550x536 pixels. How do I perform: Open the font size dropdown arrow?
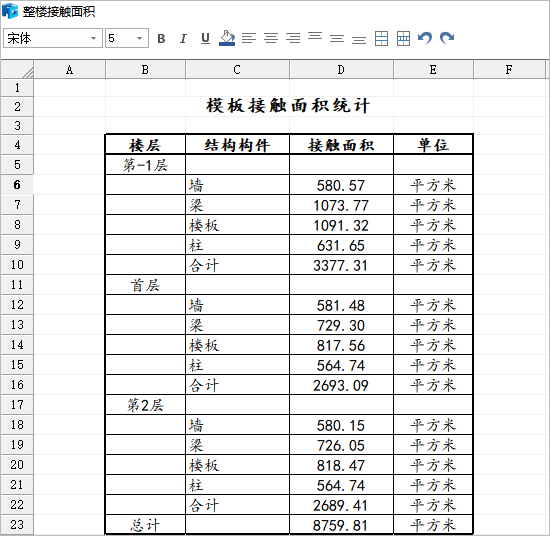coord(140,38)
